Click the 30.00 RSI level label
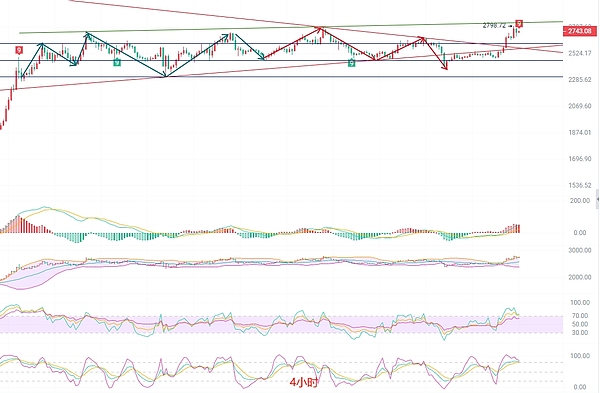The height and width of the screenshot is (393, 600). click(x=580, y=333)
